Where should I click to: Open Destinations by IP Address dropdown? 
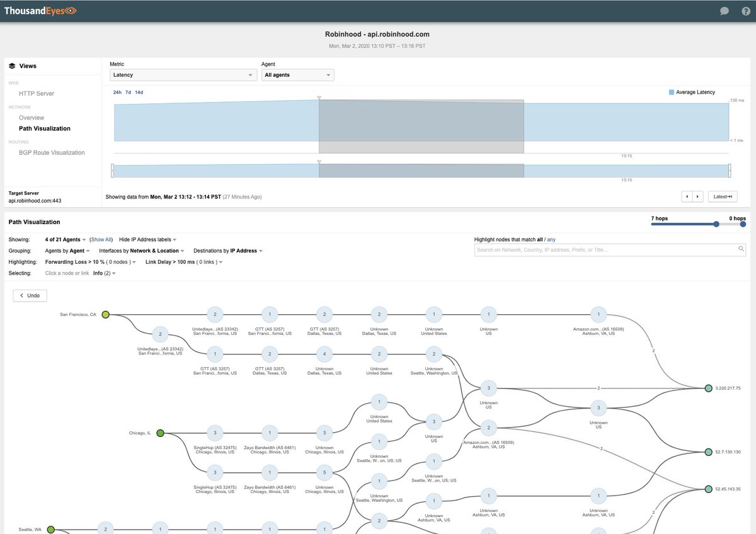tap(228, 251)
